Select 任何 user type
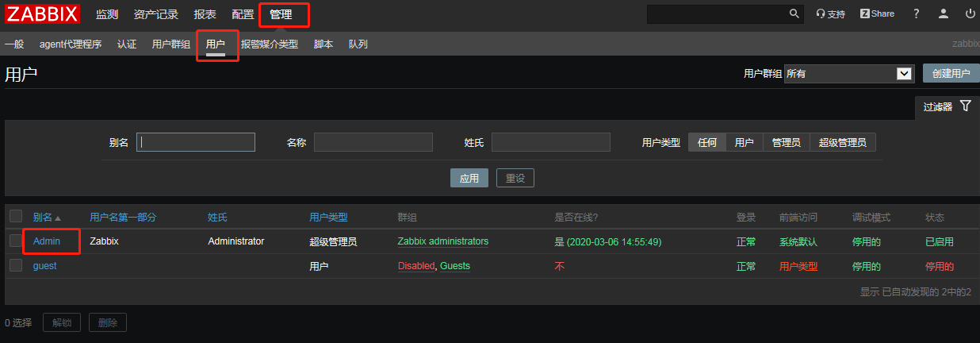The image size is (980, 343). click(707, 142)
